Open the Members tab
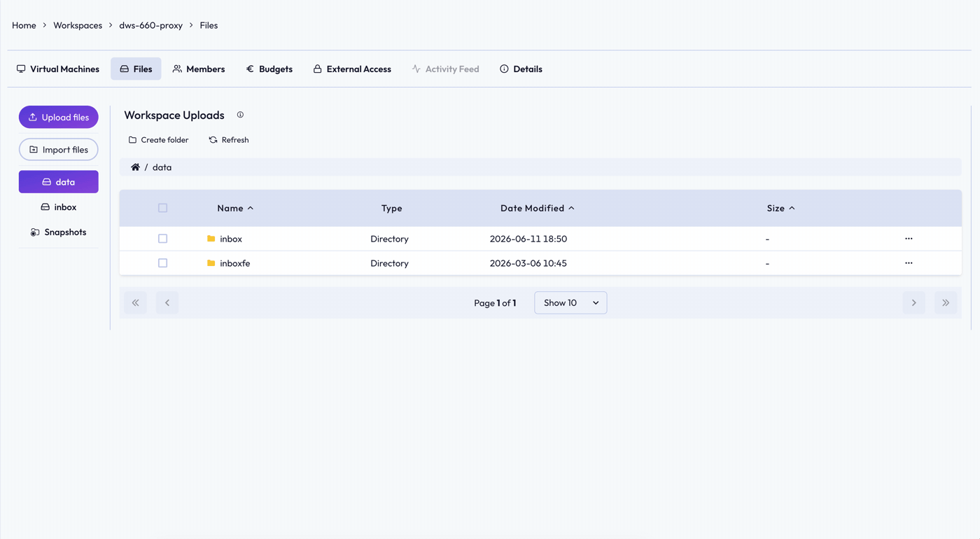The width and height of the screenshot is (980, 539). click(x=199, y=69)
